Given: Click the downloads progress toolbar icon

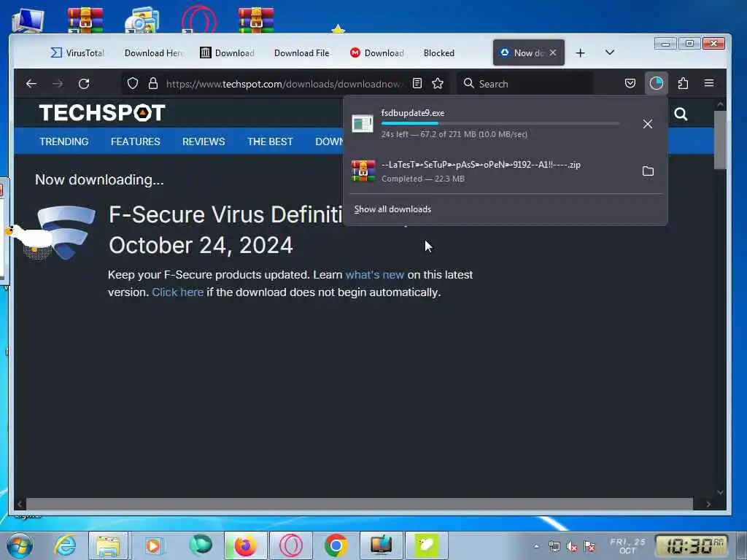Looking at the screenshot, I should [656, 83].
